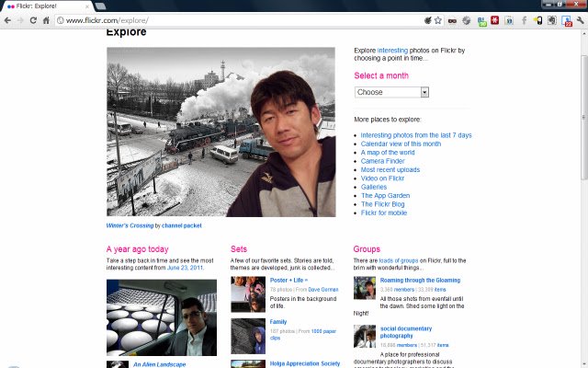Screen dimensions: 588x368
Task: Open Holga Appreciation Society link
Action: click(x=305, y=363)
